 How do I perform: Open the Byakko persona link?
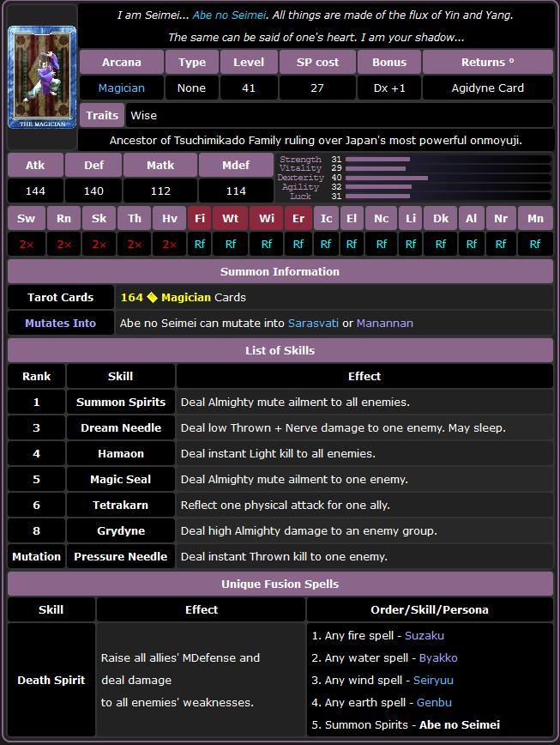pos(438,658)
